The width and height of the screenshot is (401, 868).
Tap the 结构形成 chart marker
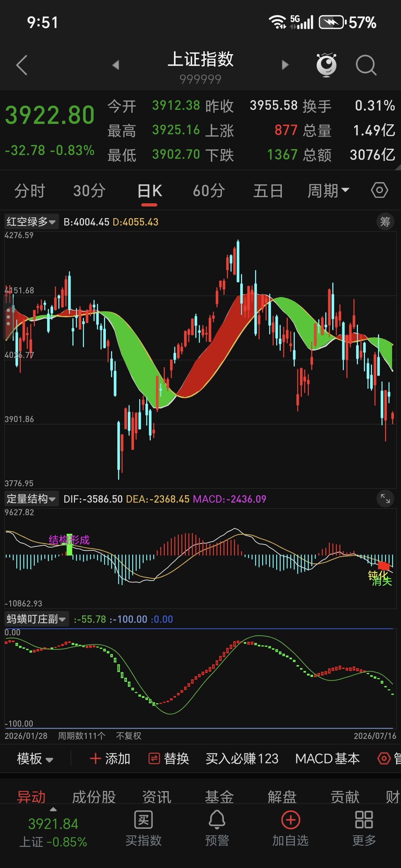[69, 540]
